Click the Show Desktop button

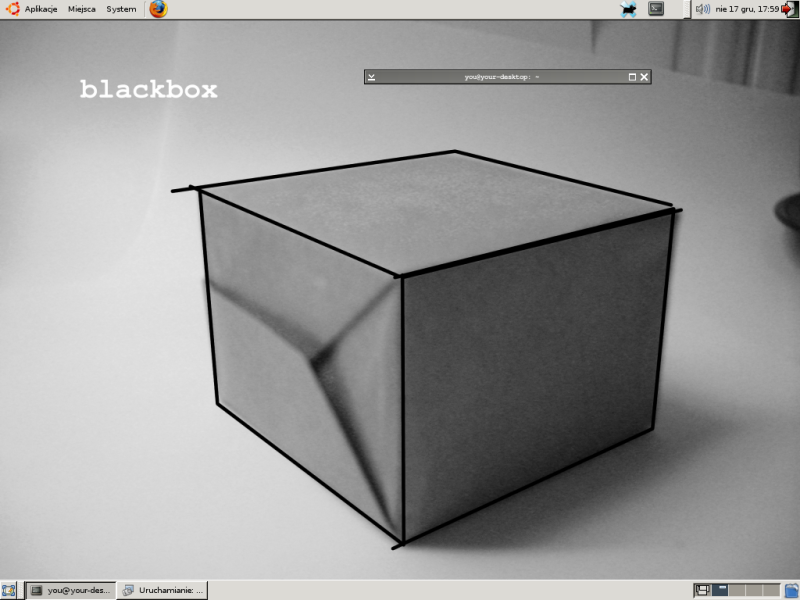(x=9, y=591)
